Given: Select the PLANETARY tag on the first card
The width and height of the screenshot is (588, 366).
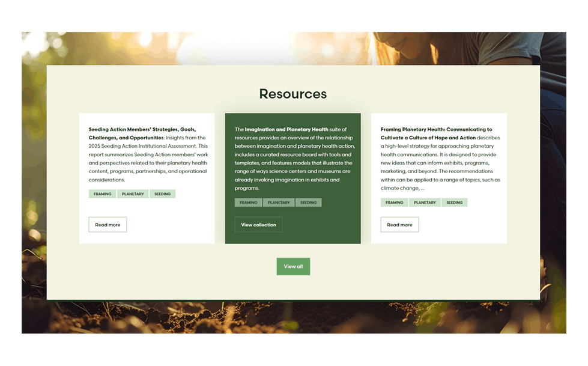Looking at the screenshot, I should (132, 194).
